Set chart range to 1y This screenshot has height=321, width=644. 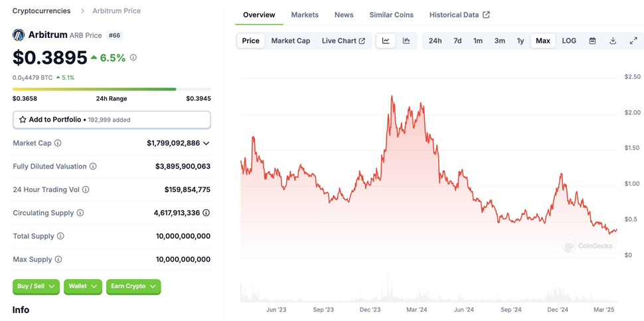click(x=521, y=41)
